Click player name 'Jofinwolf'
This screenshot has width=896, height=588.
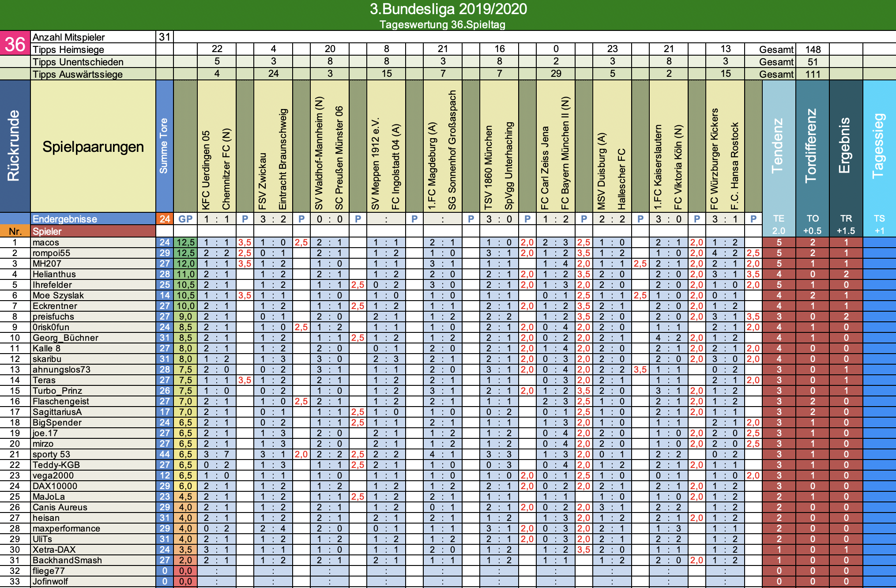pos(50,581)
